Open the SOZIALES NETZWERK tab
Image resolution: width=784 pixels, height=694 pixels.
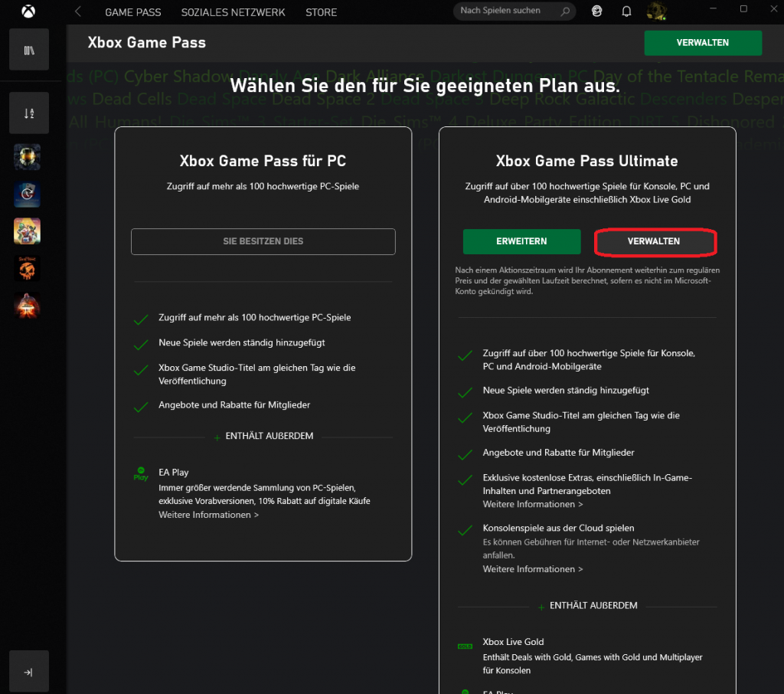[233, 12]
